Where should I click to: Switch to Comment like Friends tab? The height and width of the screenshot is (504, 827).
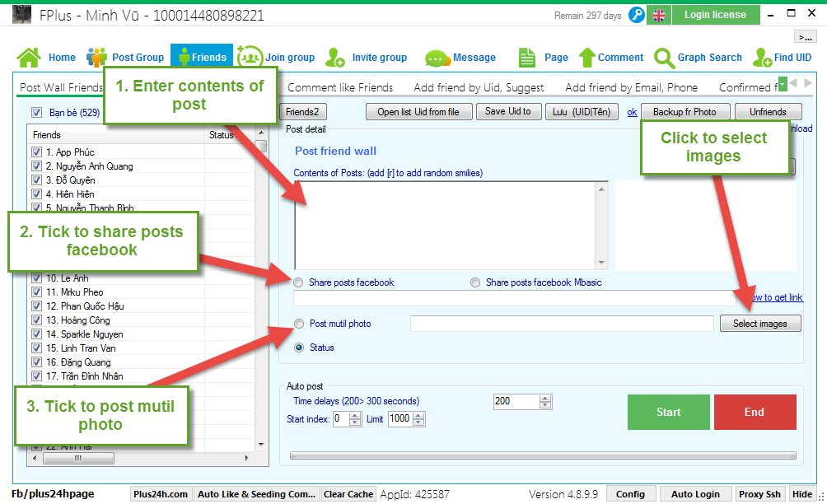point(340,87)
